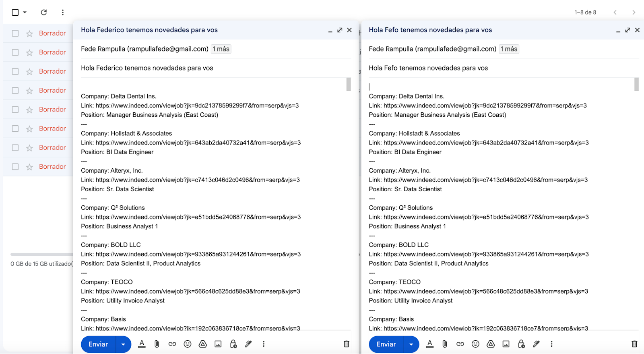Open formatting options in the Hola Federico draft
This screenshot has width=644, height=354.
142,344
